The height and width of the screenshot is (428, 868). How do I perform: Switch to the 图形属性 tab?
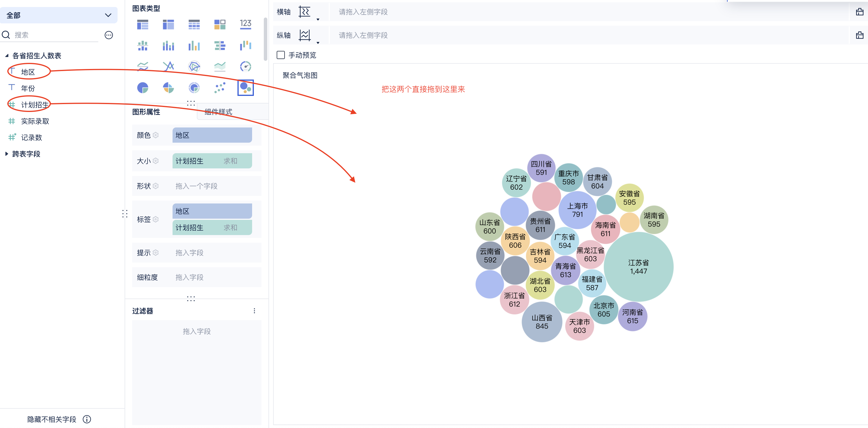(146, 112)
